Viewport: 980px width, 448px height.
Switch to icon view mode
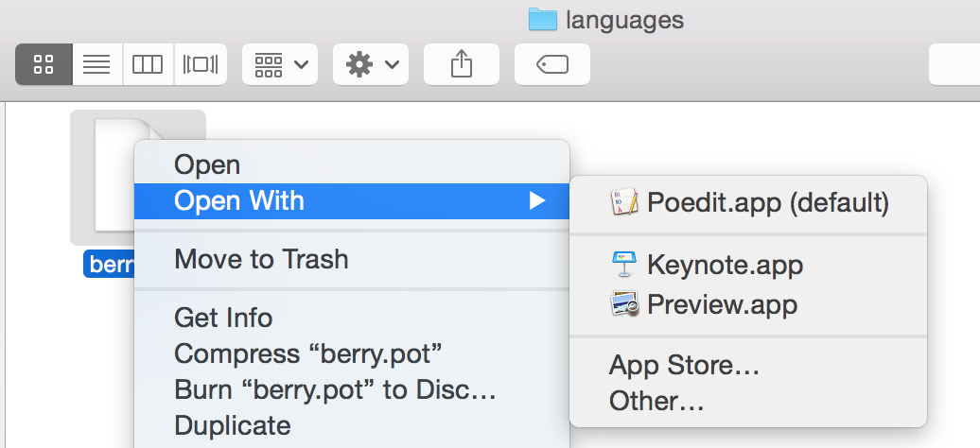tap(44, 64)
